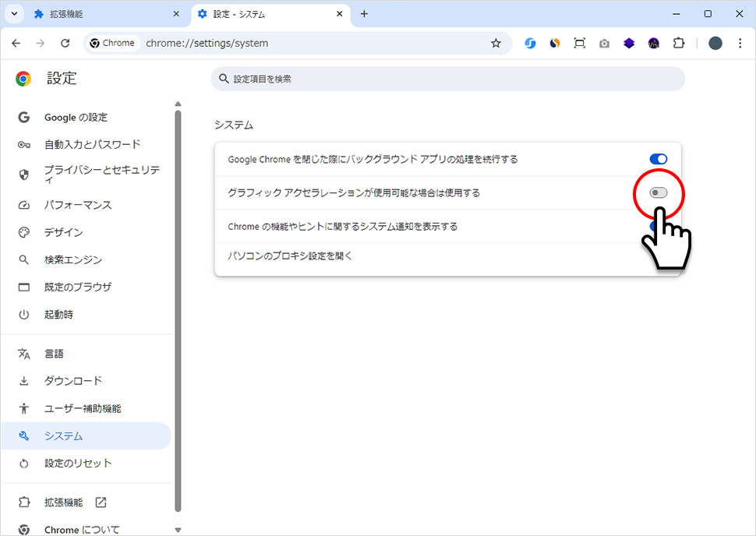Click the screen capture frame extension icon
Viewport: 756px width, 536px height.
point(579,43)
